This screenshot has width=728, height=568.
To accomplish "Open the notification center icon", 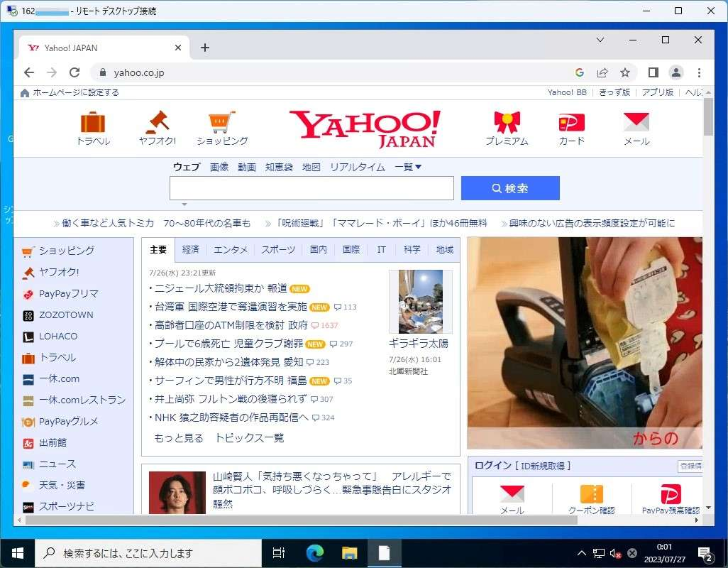I will tap(705, 553).
